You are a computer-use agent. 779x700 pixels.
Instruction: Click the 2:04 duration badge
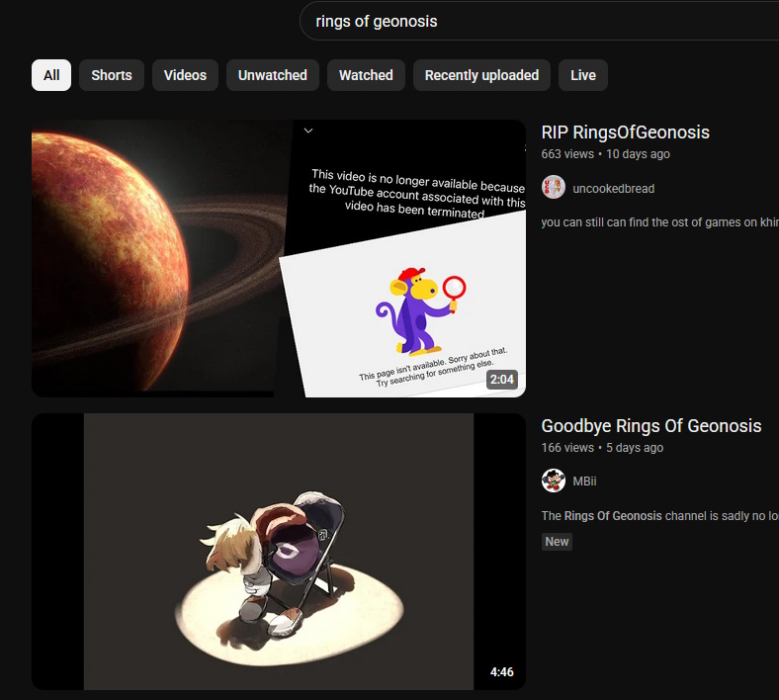(x=502, y=380)
